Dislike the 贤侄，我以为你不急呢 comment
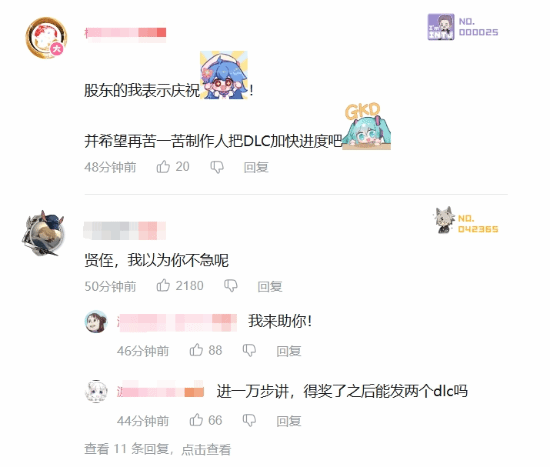 click(230, 286)
